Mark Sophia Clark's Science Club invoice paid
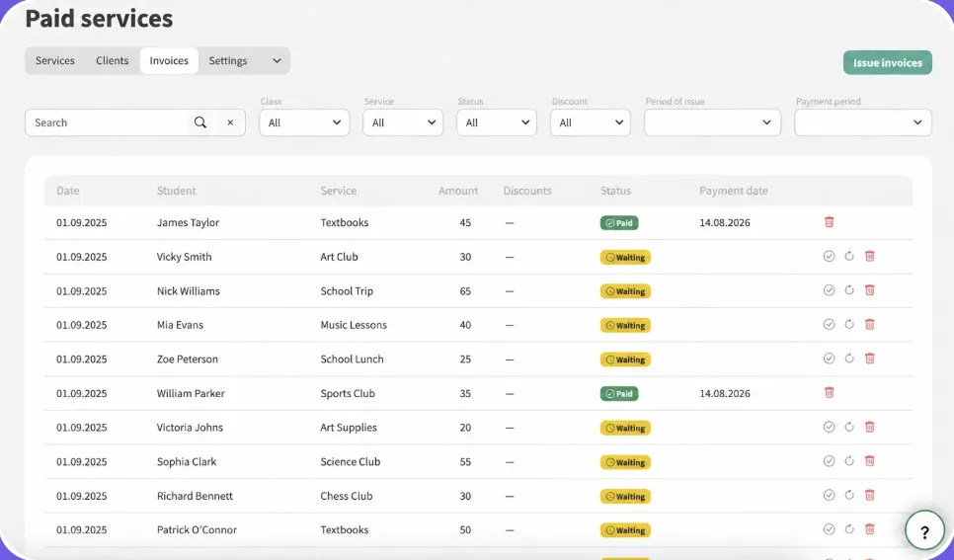This screenshot has height=560, width=954. [829, 461]
